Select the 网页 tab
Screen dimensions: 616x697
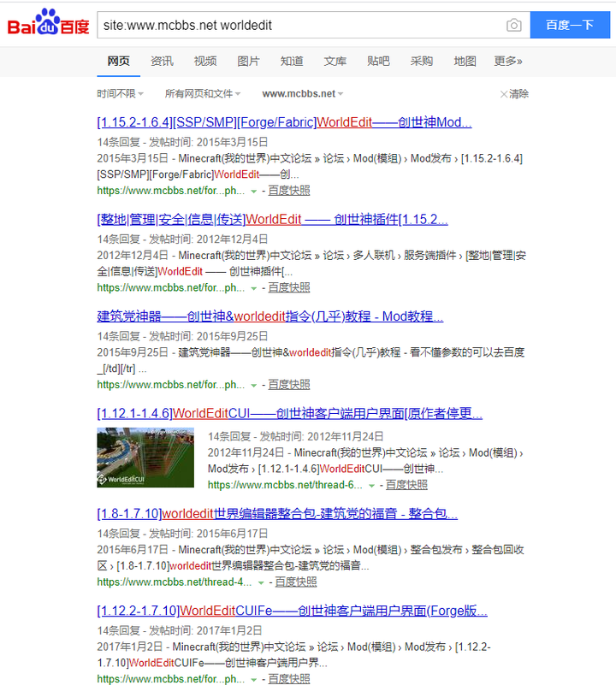point(118,61)
